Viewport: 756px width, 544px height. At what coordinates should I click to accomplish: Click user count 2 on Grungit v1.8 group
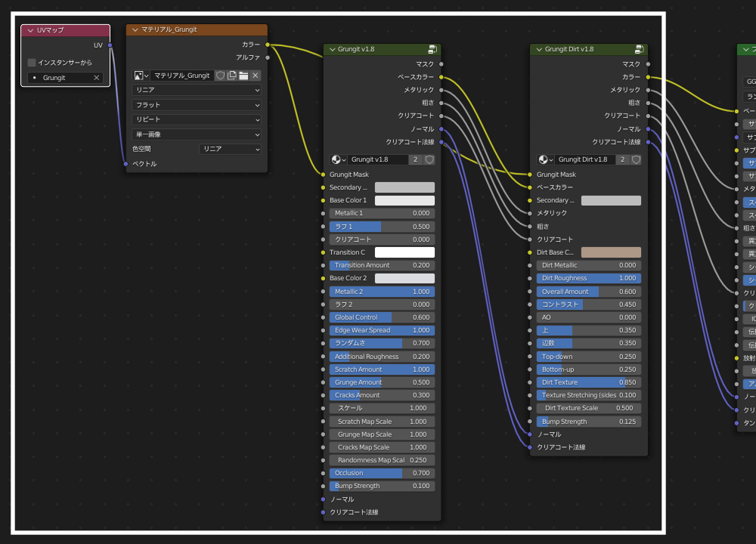pos(416,159)
